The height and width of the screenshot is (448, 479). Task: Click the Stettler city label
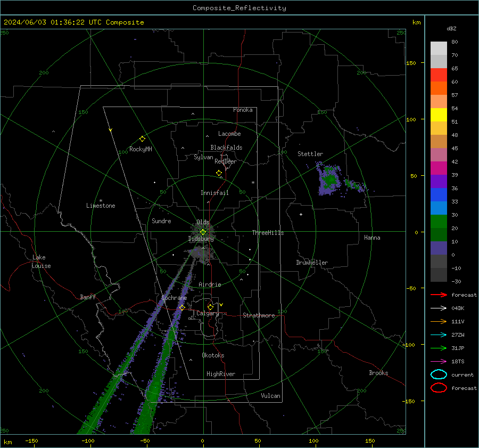coord(310,154)
